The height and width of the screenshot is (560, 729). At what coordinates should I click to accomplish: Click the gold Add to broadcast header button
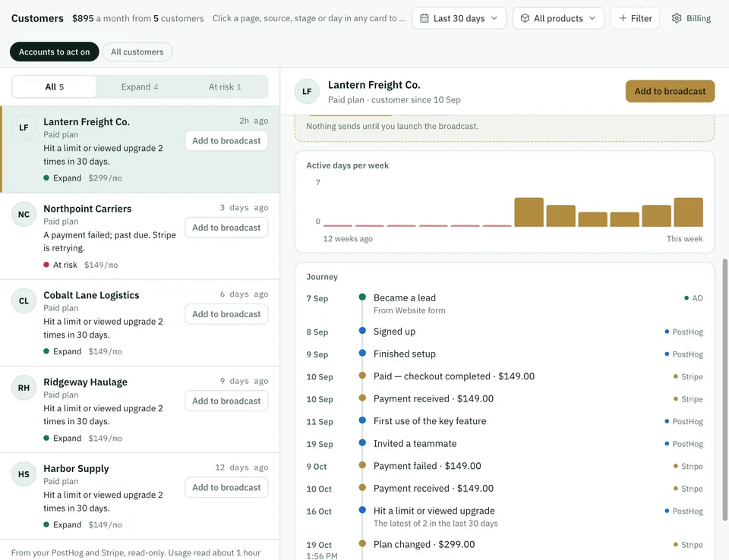point(670,91)
